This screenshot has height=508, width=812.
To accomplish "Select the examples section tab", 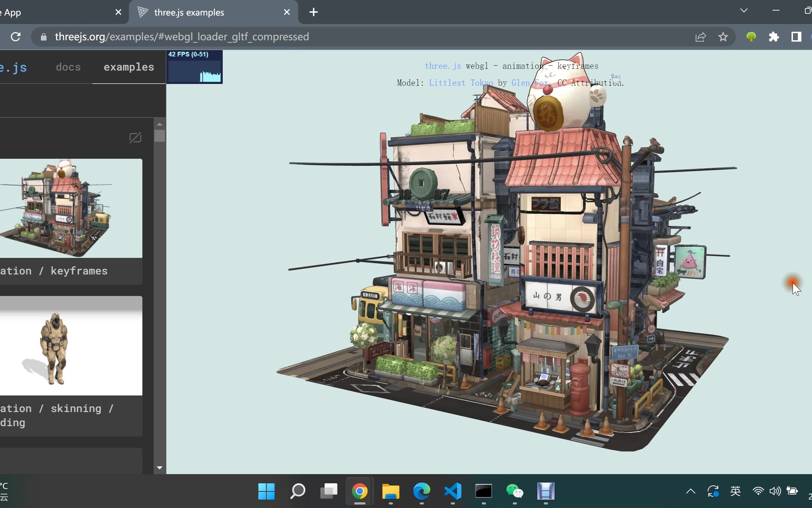I will pyautogui.click(x=129, y=67).
